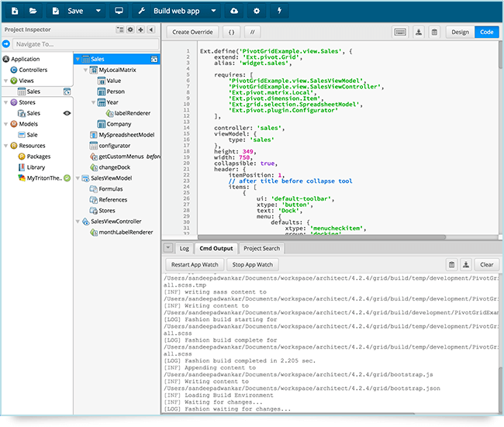Click the inspector plus icon
Viewport: 504px width, 427px height.
click(x=140, y=29)
